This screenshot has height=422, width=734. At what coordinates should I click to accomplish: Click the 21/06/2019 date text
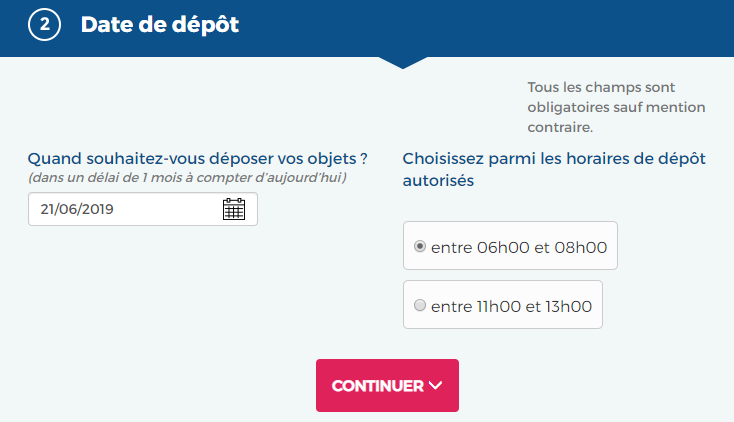coord(77,209)
